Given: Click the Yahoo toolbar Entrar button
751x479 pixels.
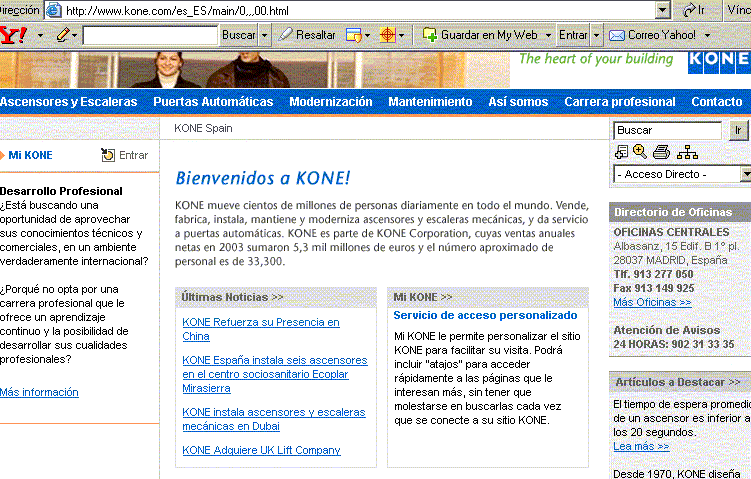Looking at the screenshot, I should click(573, 35).
